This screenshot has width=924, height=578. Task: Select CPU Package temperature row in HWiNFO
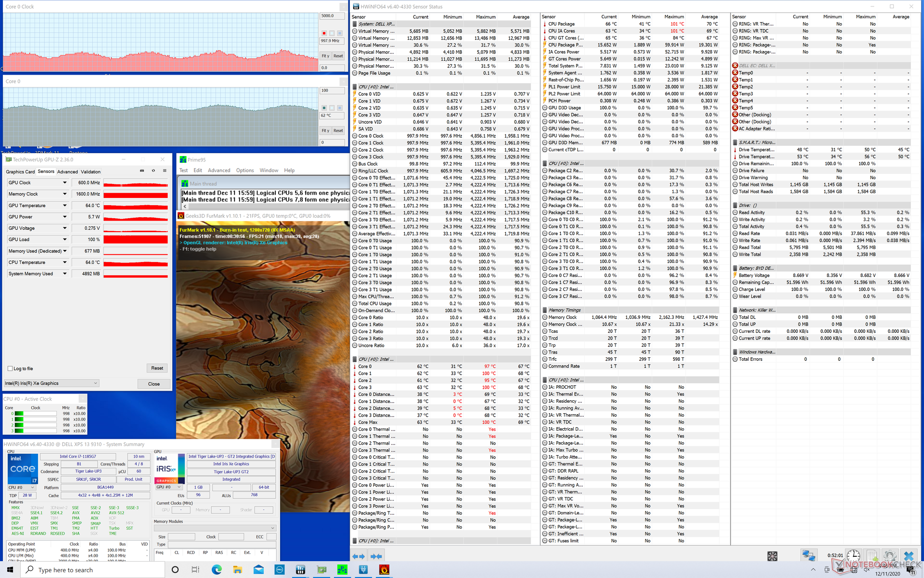coord(631,24)
